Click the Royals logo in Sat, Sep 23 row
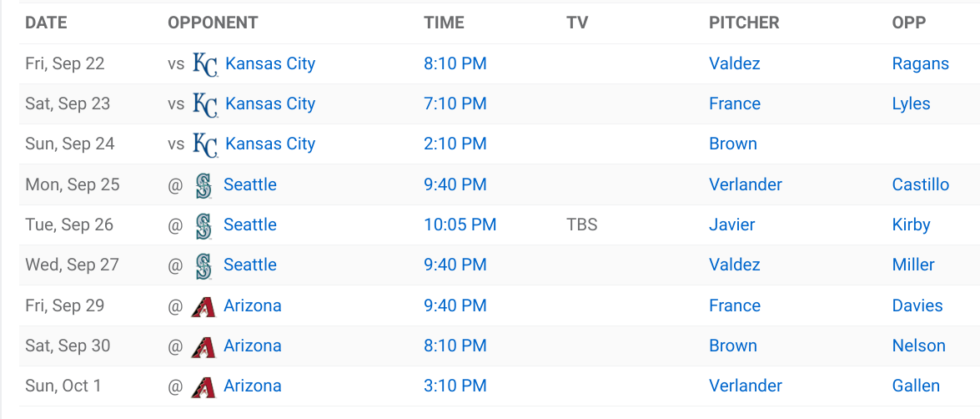The image size is (980, 419). (x=205, y=103)
